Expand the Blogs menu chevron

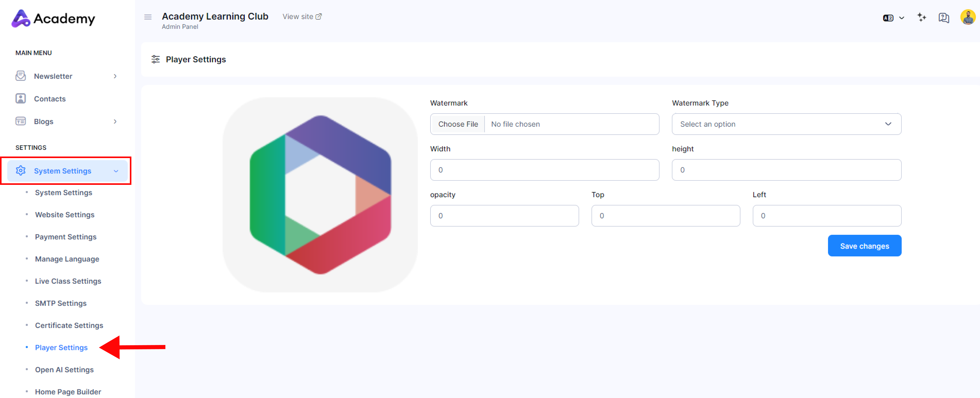coord(115,122)
